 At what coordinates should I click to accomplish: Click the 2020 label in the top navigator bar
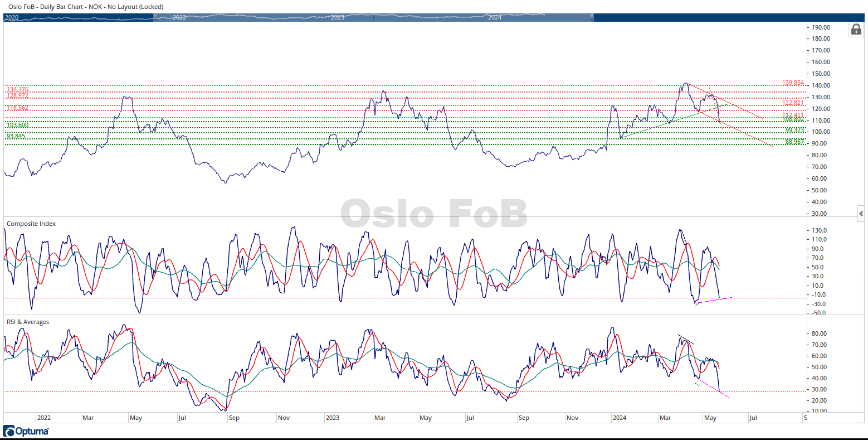(12, 18)
